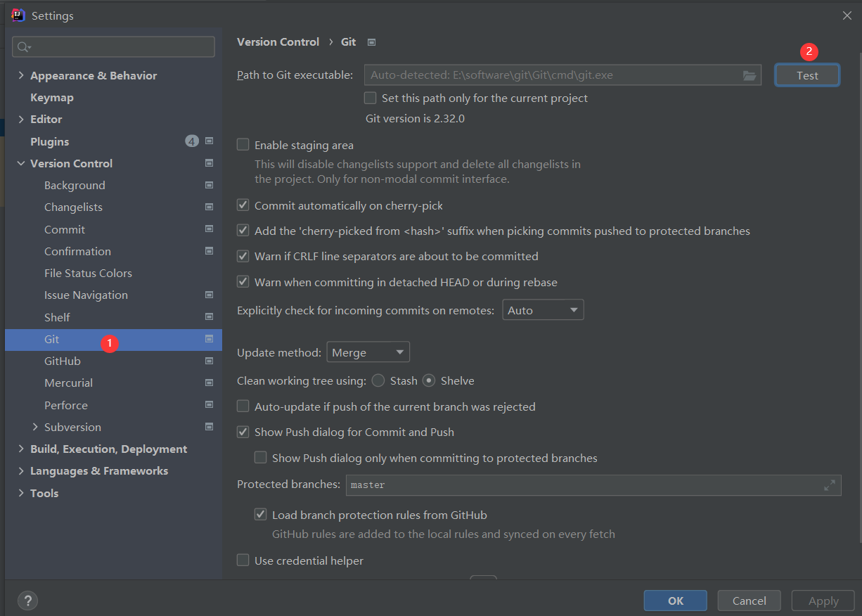Click the IntelliJ logo in the title bar

(19, 15)
